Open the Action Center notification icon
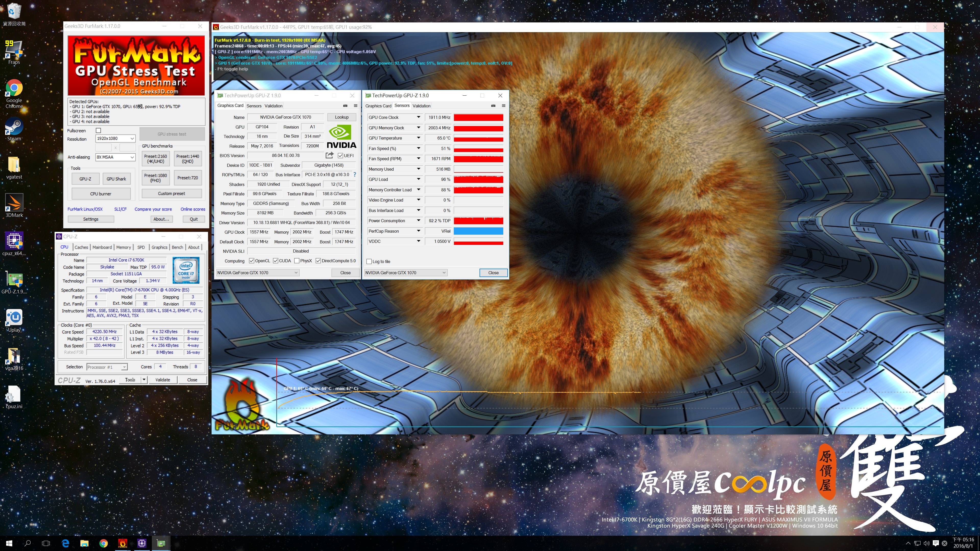Viewport: 980px width, 551px height. (936, 543)
